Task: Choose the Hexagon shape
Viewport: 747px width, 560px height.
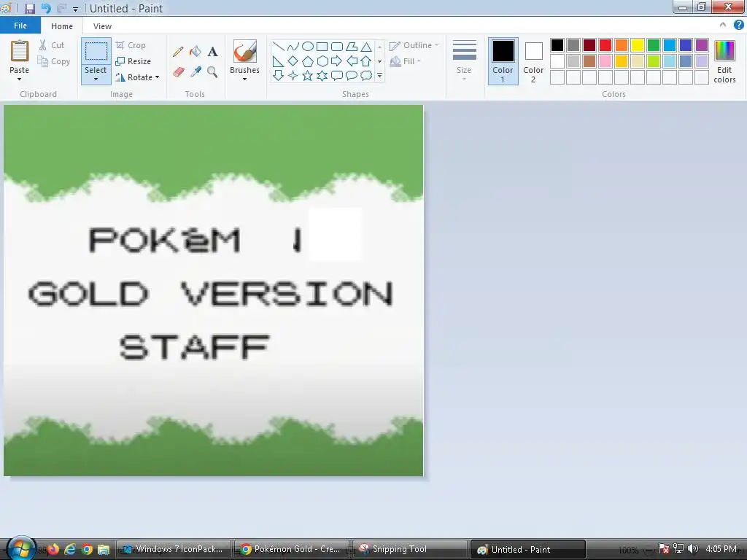Action: [322, 61]
